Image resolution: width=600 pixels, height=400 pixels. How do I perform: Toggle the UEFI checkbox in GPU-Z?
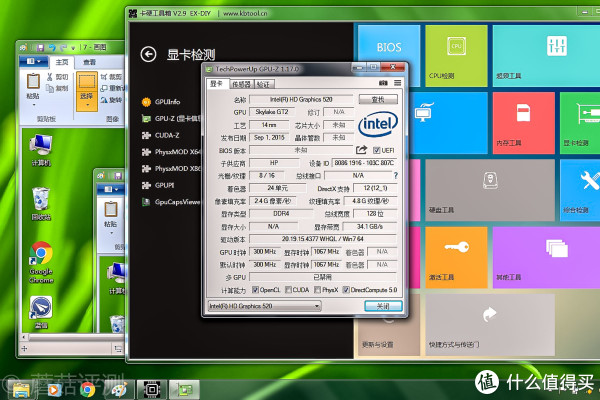pyautogui.click(x=377, y=150)
